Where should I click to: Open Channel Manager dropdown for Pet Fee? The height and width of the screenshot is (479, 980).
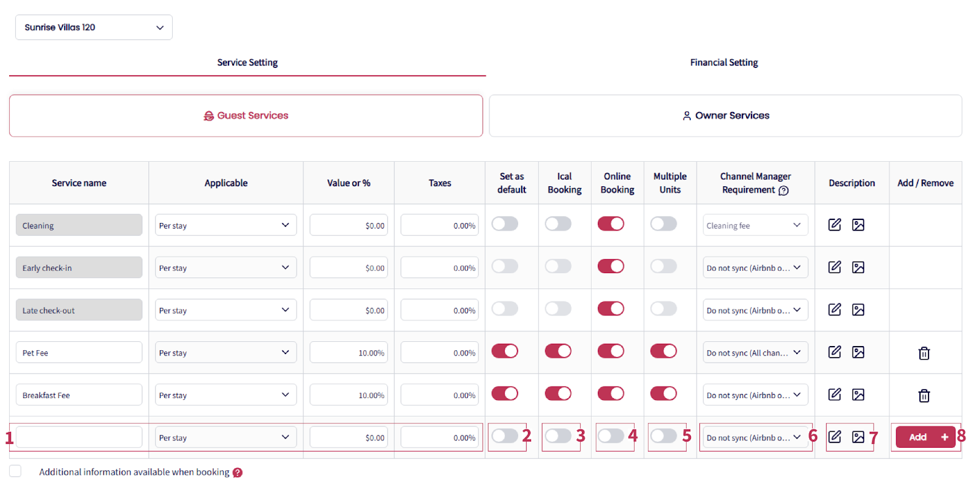pos(755,353)
